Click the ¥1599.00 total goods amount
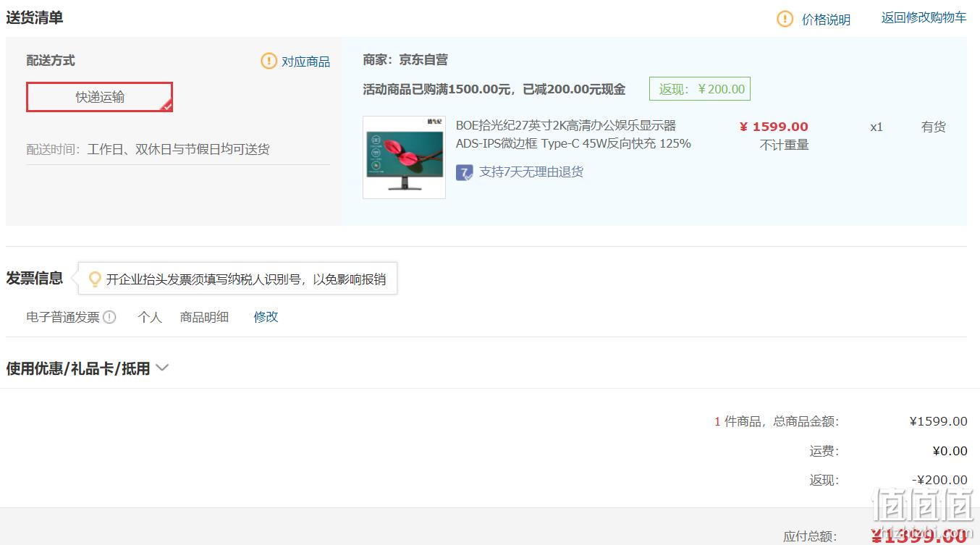Image resolution: width=980 pixels, height=545 pixels. (939, 421)
